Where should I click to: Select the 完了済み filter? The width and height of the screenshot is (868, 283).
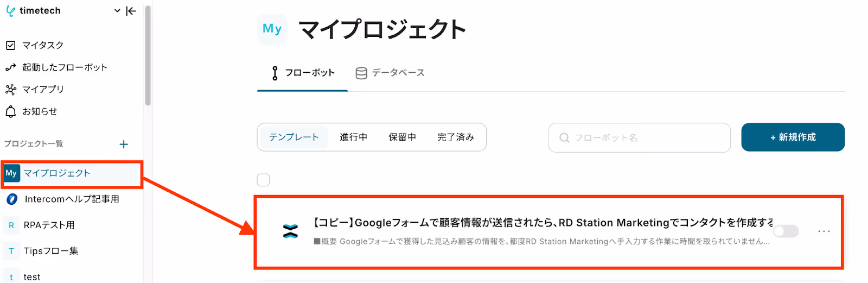(x=456, y=137)
